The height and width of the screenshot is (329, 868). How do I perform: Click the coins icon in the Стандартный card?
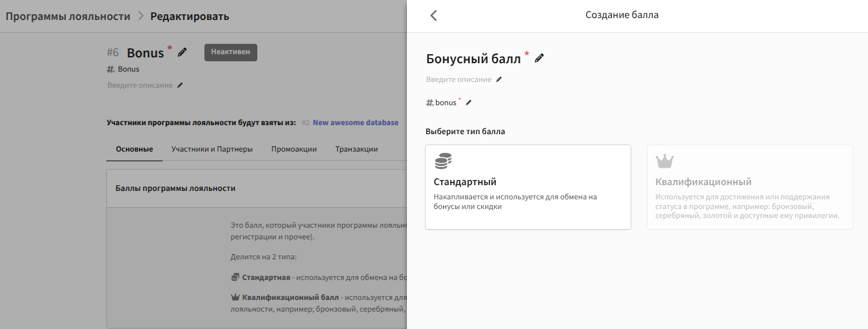(x=443, y=161)
